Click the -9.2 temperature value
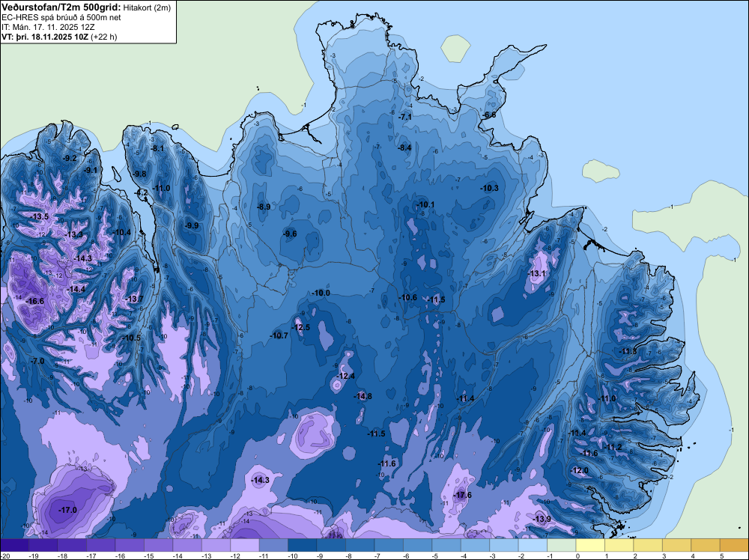 click(x=70, y=159)
